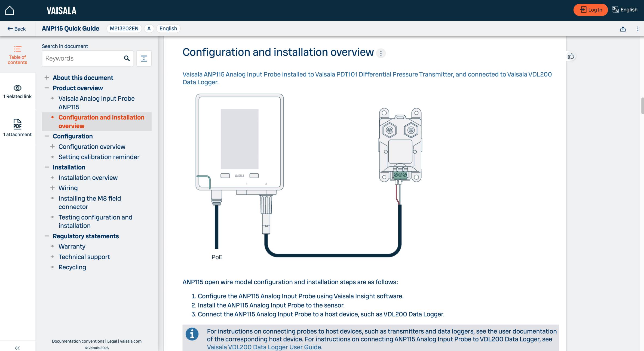
Task: Show the Related link panel
Action: click(17, 91)
